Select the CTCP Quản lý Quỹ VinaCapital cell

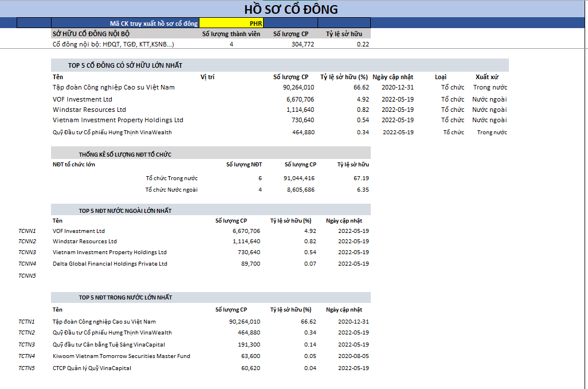point(92,368)
